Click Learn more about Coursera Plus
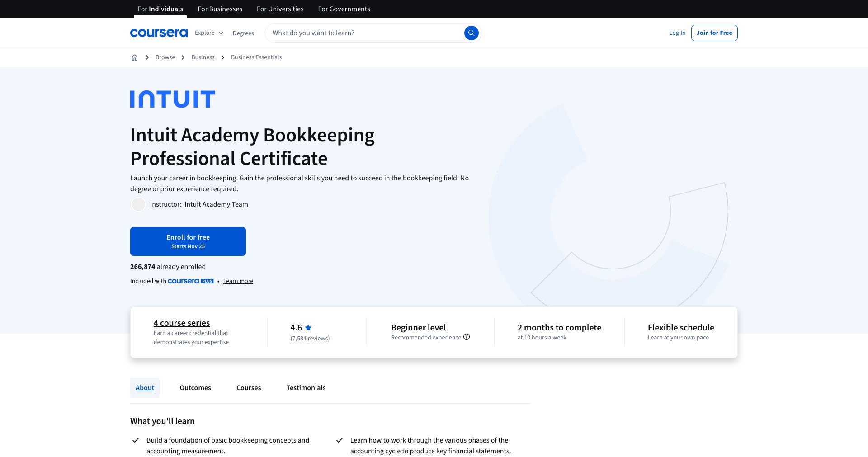868x457 pixels. [238, 281]
